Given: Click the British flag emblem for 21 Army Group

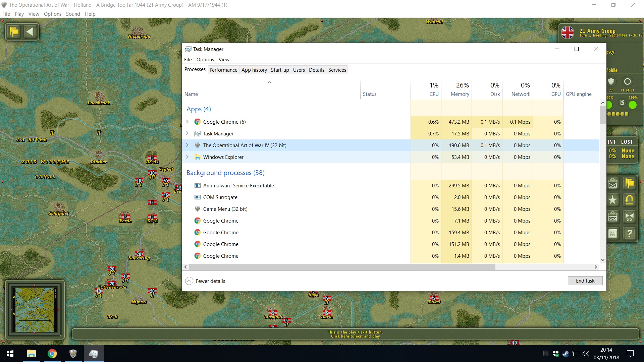Looking at the screenshot, I should pos(568,33).
